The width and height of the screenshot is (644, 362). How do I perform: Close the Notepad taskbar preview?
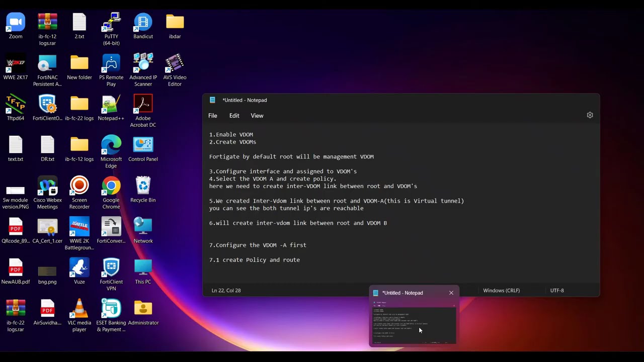pyautogui.click(x=451, y=293)
